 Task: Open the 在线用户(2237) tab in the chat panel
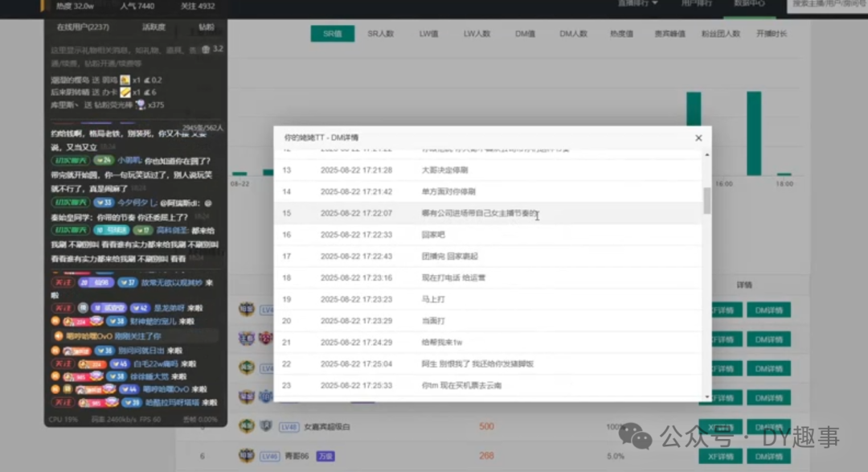[83, 27]
